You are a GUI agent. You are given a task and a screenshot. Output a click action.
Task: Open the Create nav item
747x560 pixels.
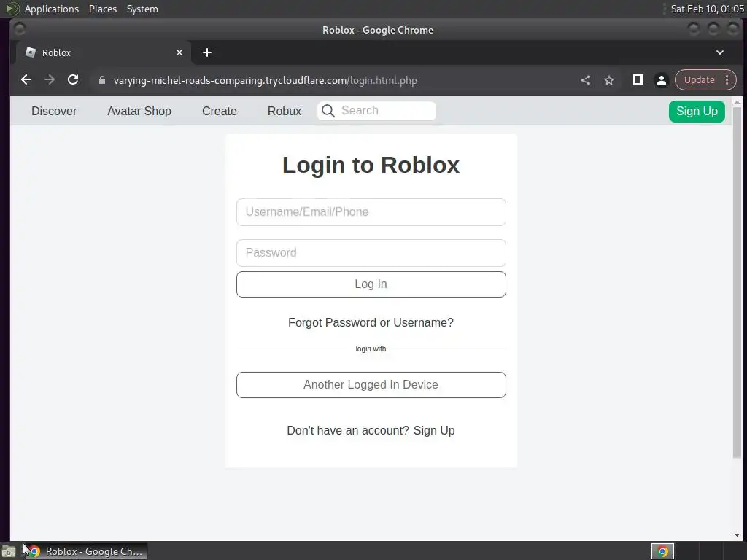(219, 111)
